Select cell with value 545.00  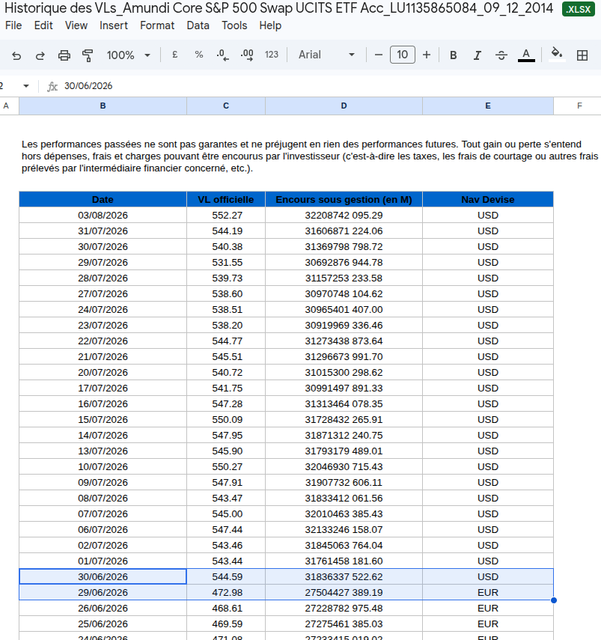pyautogui.click(x=226, y=514)
